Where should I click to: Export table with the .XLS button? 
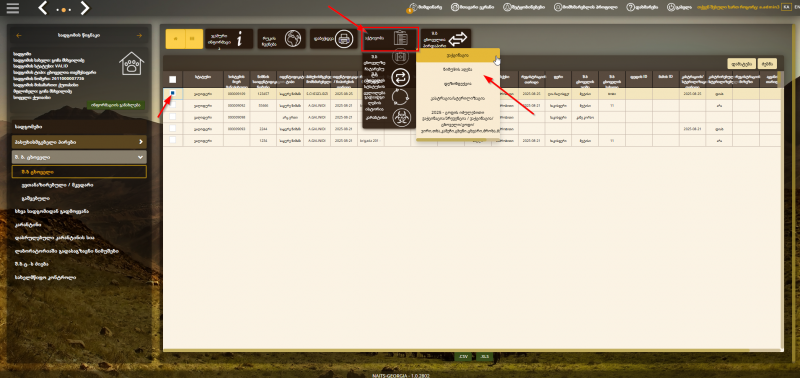[484, 357]
